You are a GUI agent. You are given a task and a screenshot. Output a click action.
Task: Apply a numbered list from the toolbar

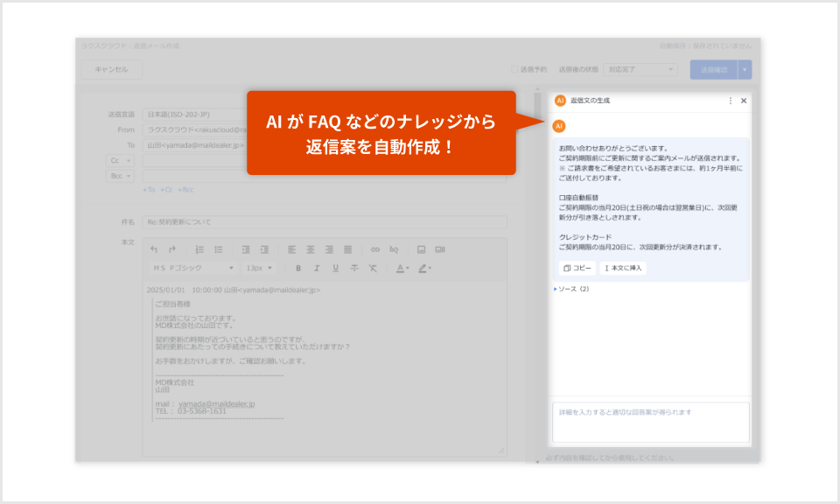(199, 249)
